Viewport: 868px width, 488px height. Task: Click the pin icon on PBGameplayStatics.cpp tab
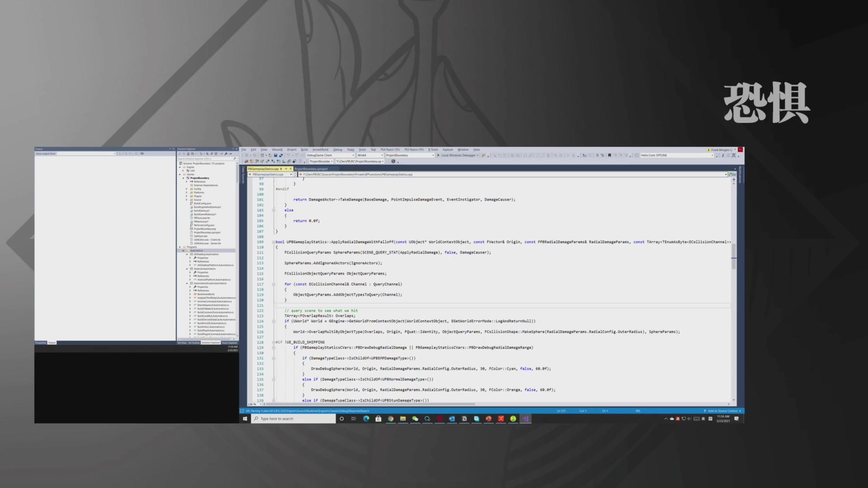286,169
